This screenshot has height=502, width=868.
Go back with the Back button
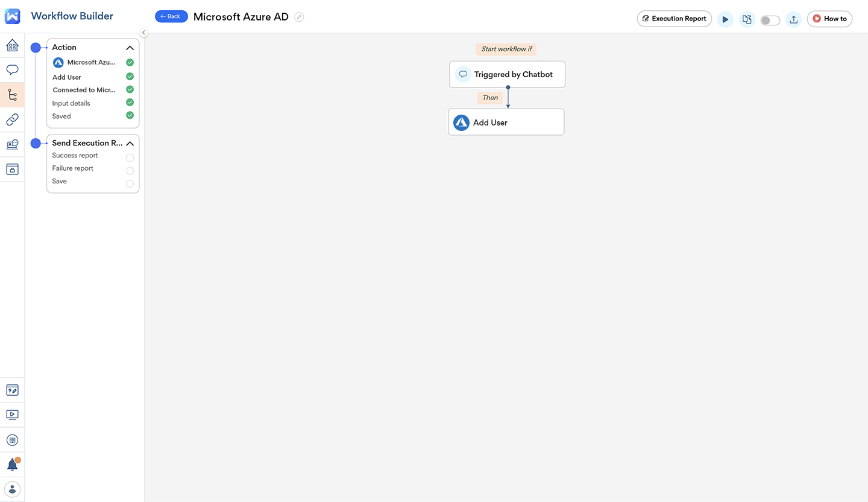point(171,16)
